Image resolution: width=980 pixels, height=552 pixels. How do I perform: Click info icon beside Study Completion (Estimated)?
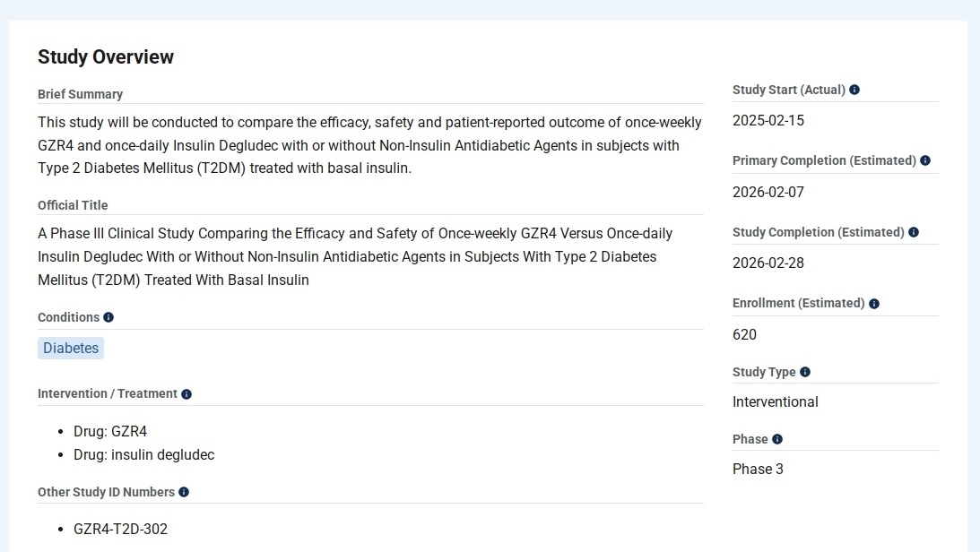[x=914, y=232]
